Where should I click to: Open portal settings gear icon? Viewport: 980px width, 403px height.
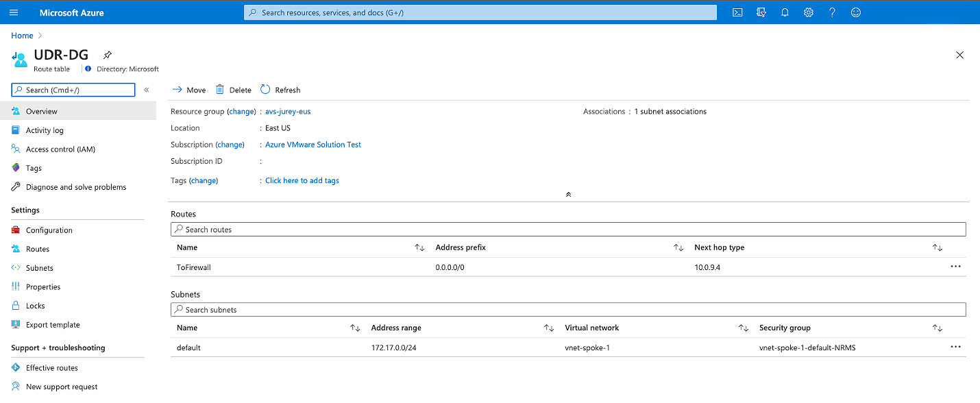point(809,12)
